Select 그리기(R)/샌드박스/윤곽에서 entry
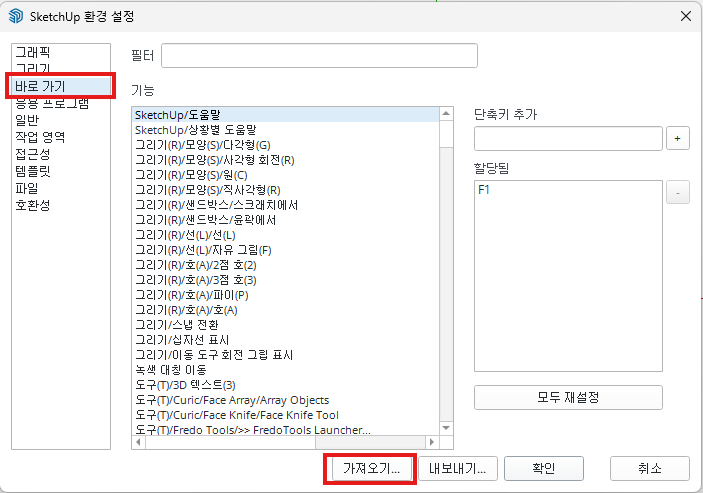 point(286,220)
